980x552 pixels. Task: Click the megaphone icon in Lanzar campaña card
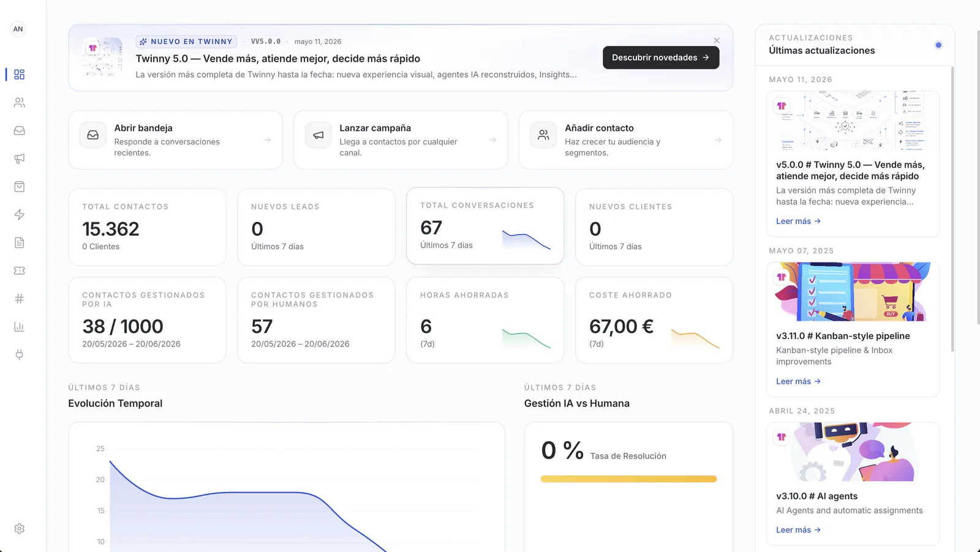coord(318,135)
